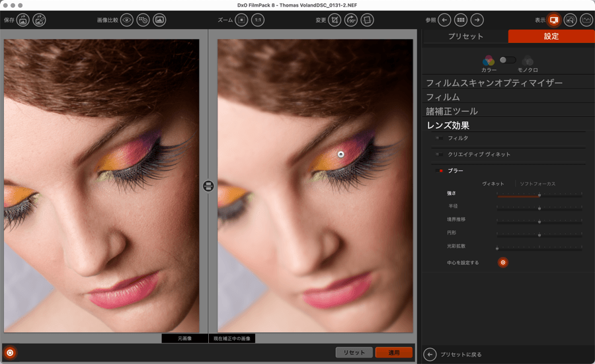Click the histogram display icon
This screenshot has width=595, height=364.
tap(586, 20)
